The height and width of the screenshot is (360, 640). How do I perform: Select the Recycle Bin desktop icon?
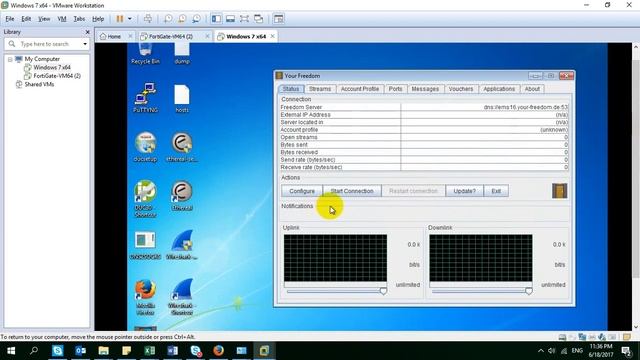click(x=145, y=53)
